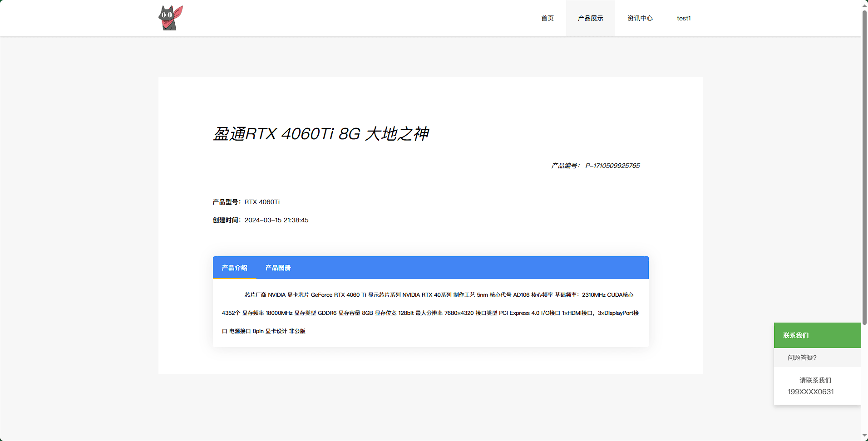Click the 请联系我们 text
868x441 pixels.
pyautogui.click(x=815, y=380)
